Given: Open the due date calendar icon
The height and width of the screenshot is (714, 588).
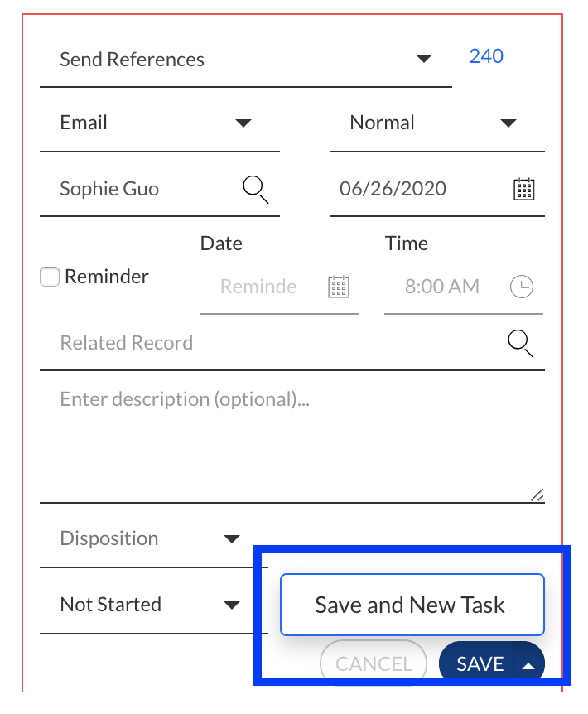Looking at the screenshot, I should coord(523,189).
